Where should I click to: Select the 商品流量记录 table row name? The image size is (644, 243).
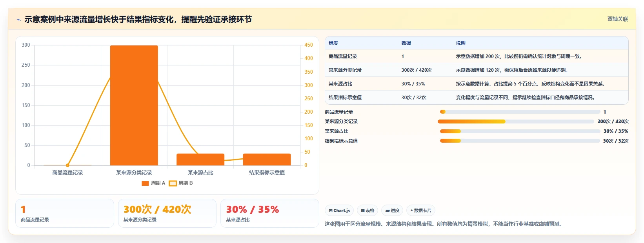point(343,56)
